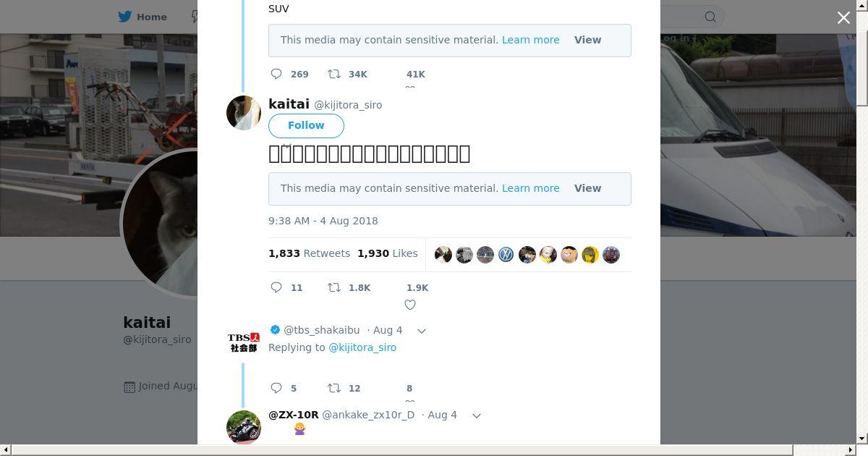This screenshot has height=456, width=868.
Task: Show the sensitive media in the SUV tweet
Action: [587, 40]
